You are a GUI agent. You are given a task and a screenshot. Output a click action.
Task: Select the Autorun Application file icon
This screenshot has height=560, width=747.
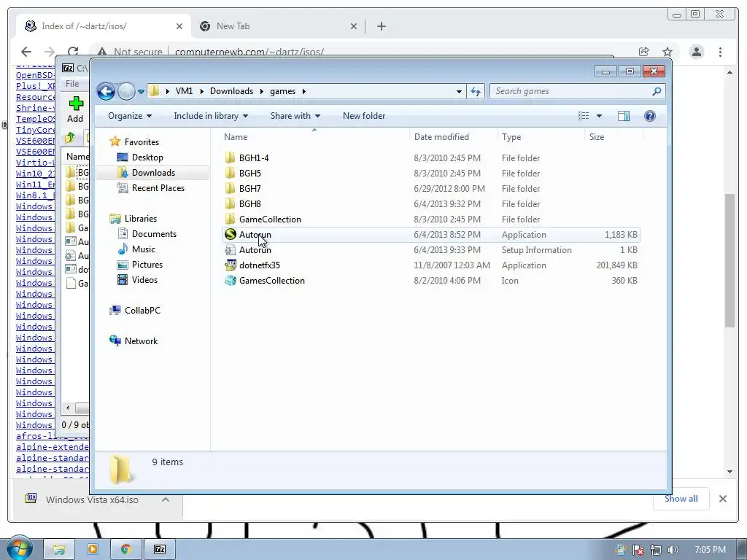pyautogui.click(x=230, y=234)
